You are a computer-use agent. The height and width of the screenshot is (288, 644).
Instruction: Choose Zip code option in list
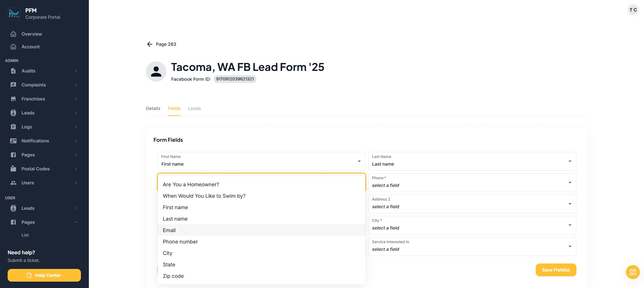[173, 276]
